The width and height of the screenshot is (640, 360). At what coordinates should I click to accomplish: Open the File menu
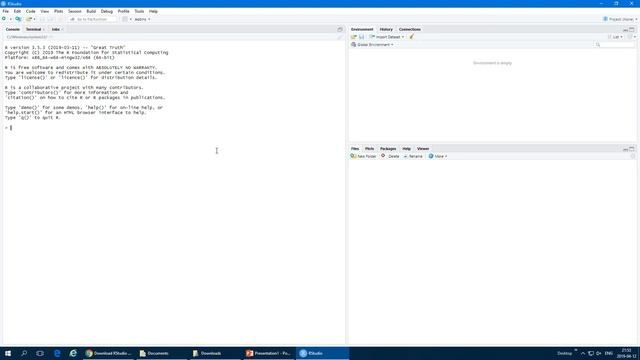click(x=6, y=11)
